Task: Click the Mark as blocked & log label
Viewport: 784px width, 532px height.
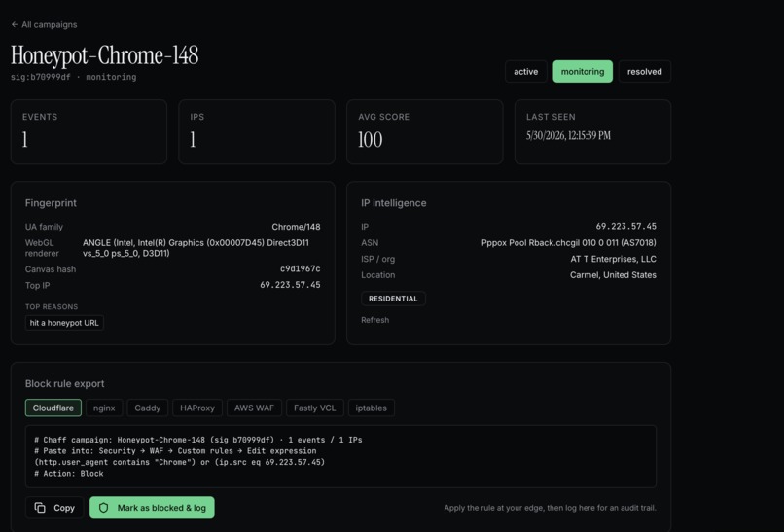Action: [x=161, y=508]
